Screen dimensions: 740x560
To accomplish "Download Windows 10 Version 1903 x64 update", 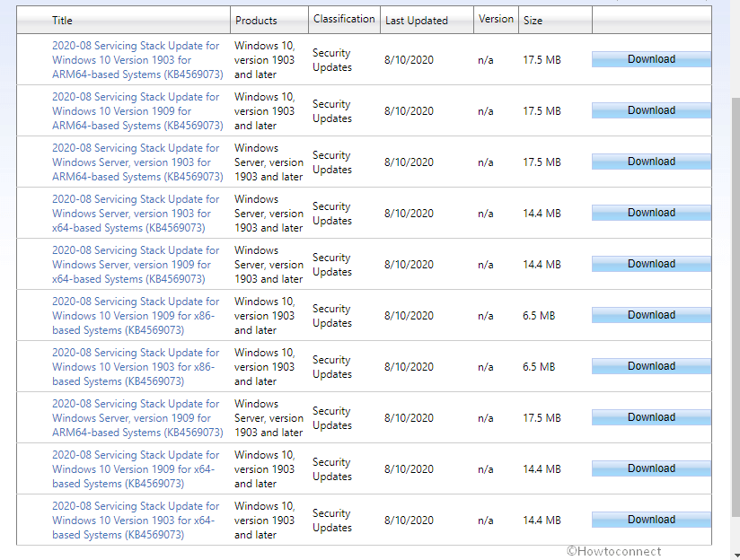I will [651, 520].
